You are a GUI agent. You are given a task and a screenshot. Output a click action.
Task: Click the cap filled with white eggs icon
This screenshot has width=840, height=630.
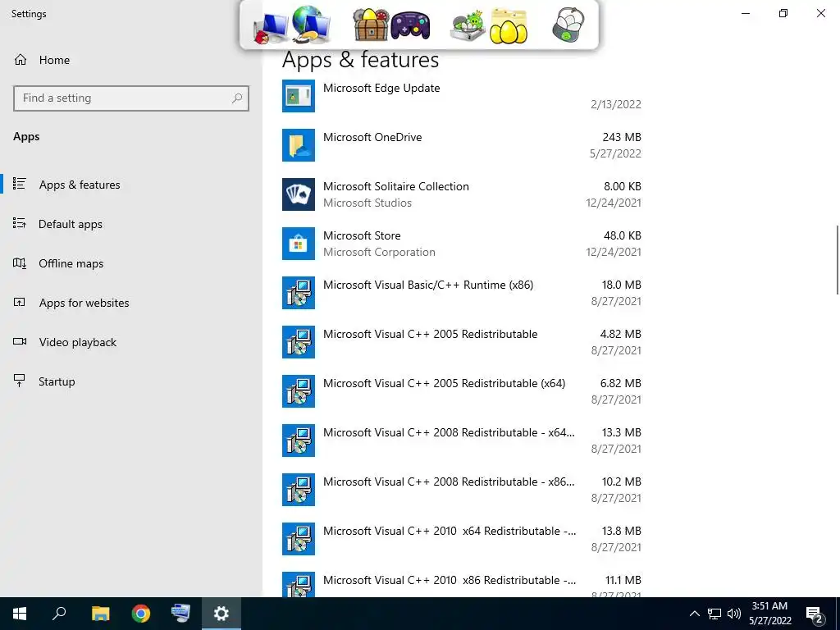568,25
